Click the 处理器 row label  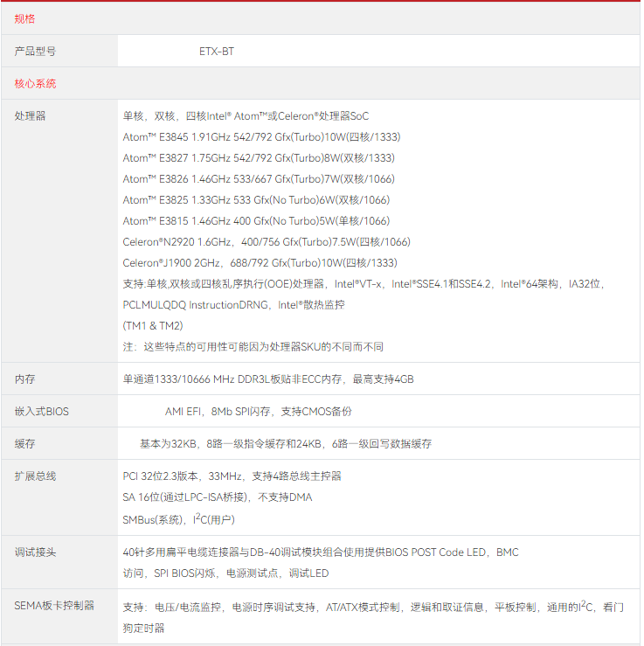tap(30, 115)
